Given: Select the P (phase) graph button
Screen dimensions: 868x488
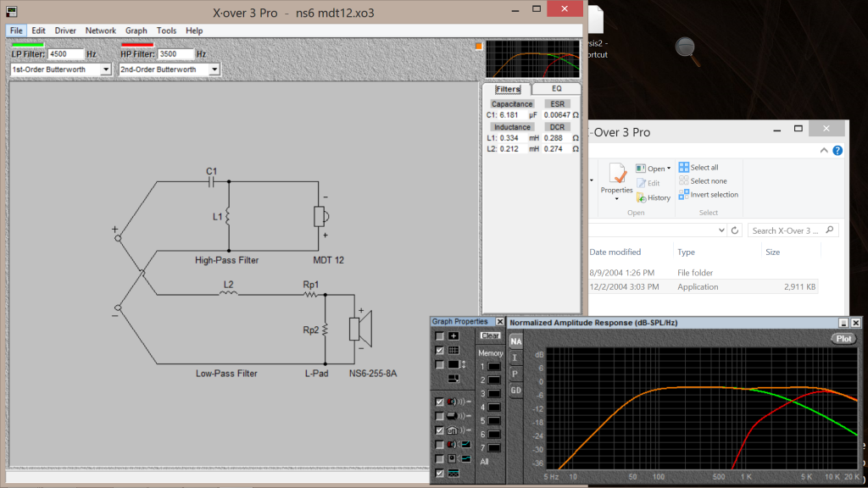Looking at the screenshot, I should tap(515, 374).
